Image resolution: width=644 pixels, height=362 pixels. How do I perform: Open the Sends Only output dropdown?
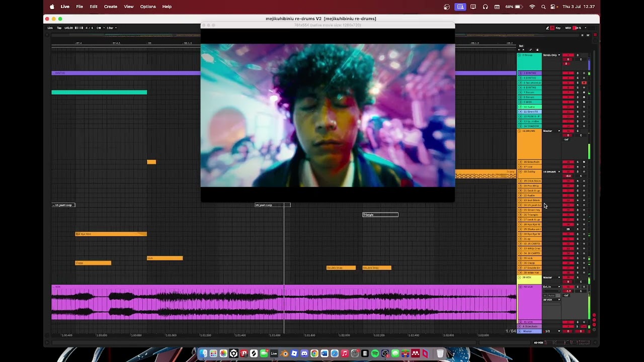[551, 55]
